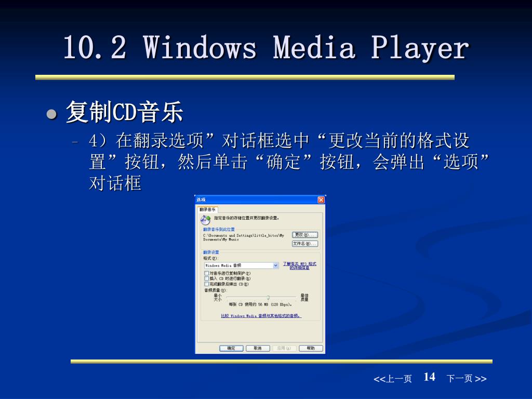Click the 10.2 Windows Media Player title
Image resolution: width=532 pixels, height=399 pixels.
pyautogui.click(x=267, y=47)
